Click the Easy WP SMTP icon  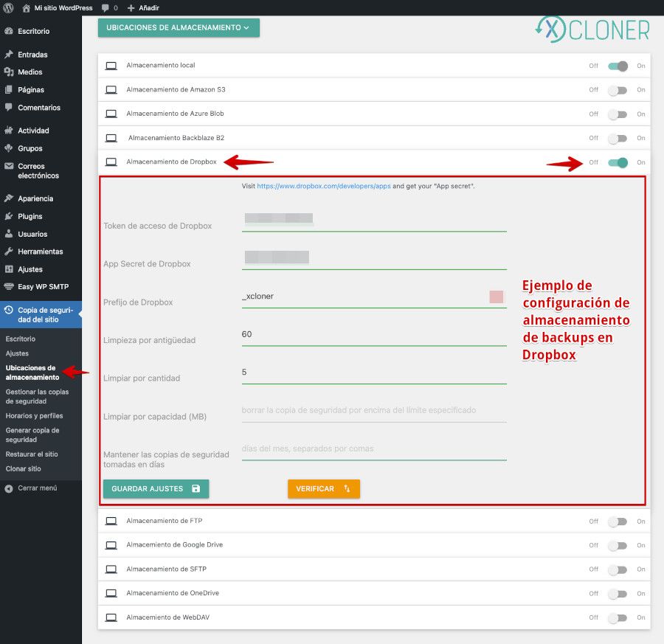8,287
